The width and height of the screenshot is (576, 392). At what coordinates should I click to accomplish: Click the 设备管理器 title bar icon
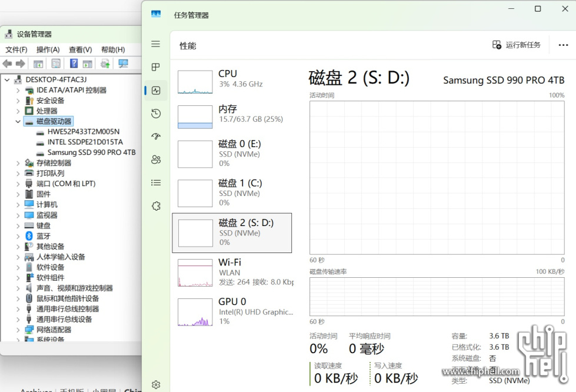[9, 34]
